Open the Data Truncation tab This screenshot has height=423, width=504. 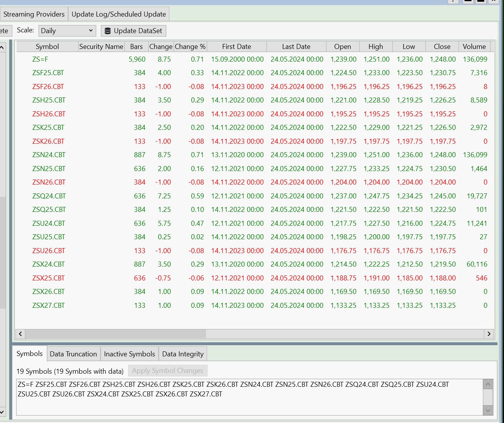(73, 354)
